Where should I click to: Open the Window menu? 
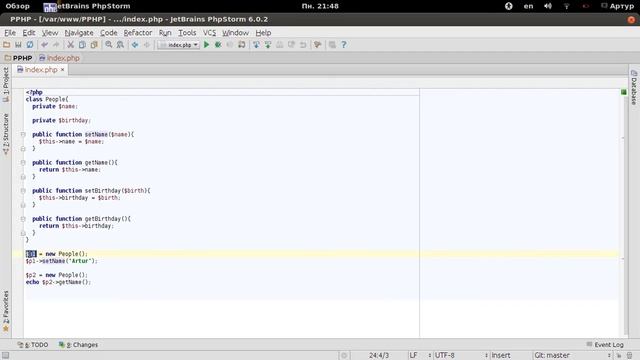[x=235, y=33]
